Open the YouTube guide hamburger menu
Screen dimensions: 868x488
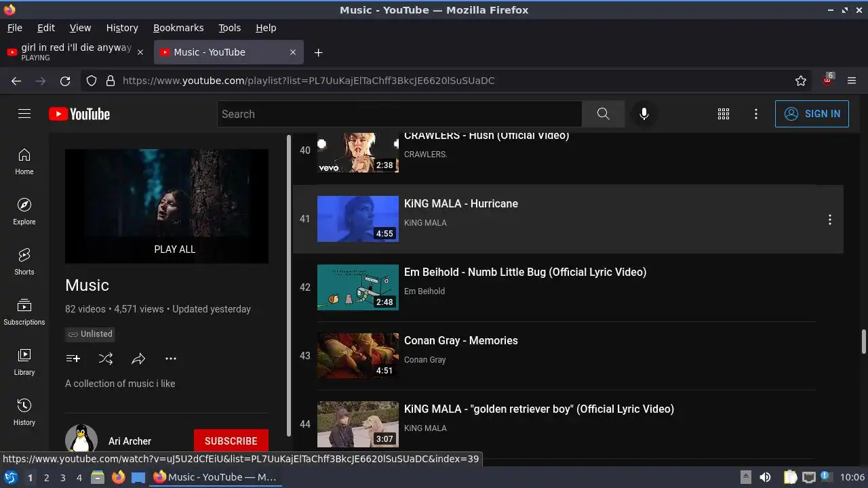[24, 114]
